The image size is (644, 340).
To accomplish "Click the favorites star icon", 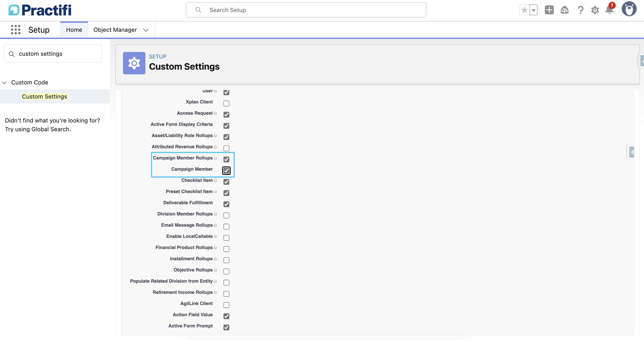I will click(524, 10).
